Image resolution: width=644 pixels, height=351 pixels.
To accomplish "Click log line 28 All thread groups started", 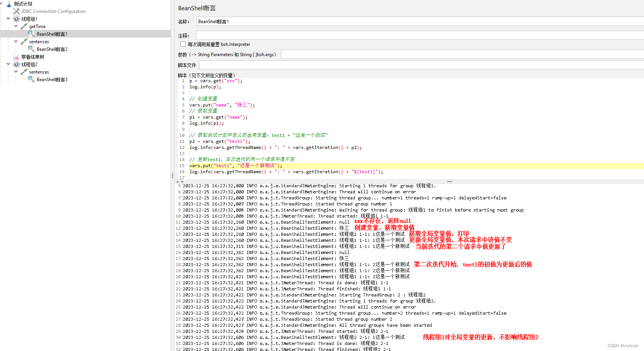I will (307, 325).
